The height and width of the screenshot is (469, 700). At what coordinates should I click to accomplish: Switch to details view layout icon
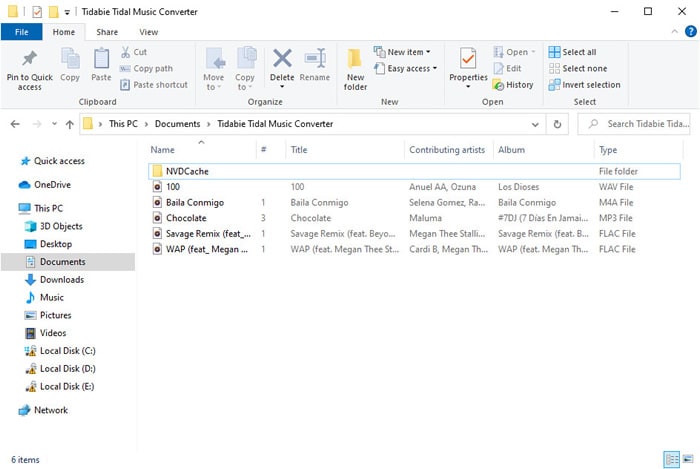point(671,459)
